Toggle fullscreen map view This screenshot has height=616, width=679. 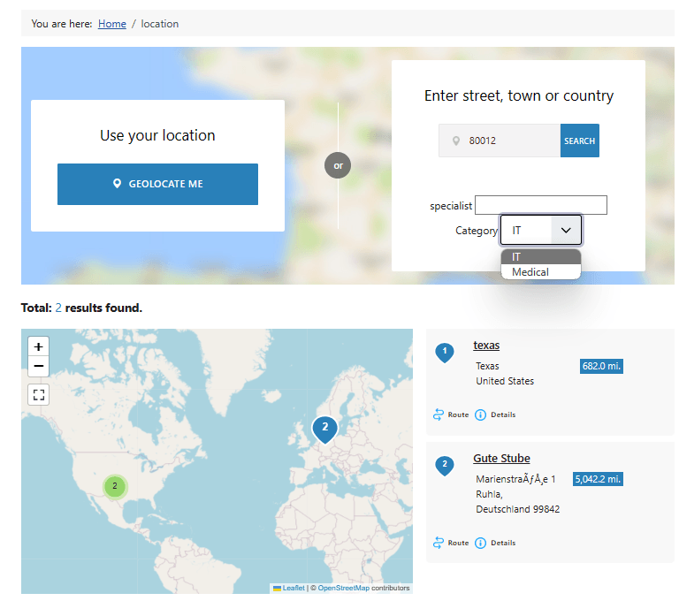(x=38, y=395)
